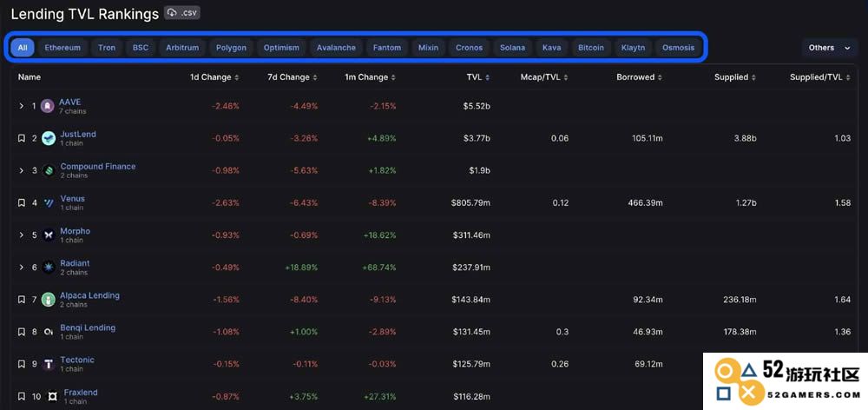
Task: Open the Venus protocol link
Action: pyautogui.click(x=73, y=198)
